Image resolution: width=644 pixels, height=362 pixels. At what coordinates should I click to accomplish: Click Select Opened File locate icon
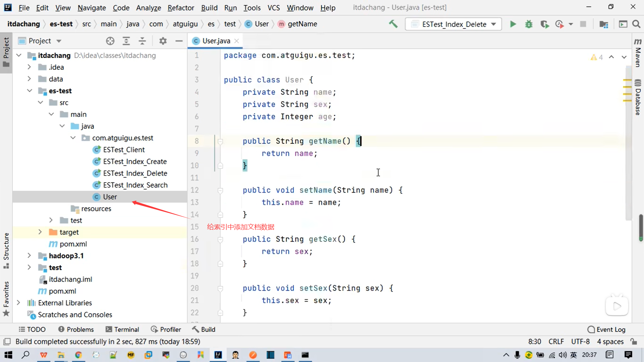110,41
